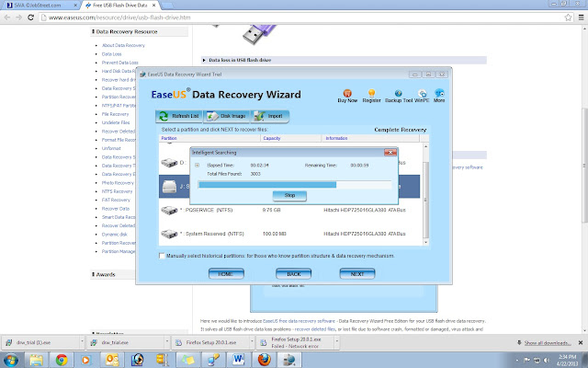Reload the easeus.com page
588x368 pixels.
[x=30, y=17]
